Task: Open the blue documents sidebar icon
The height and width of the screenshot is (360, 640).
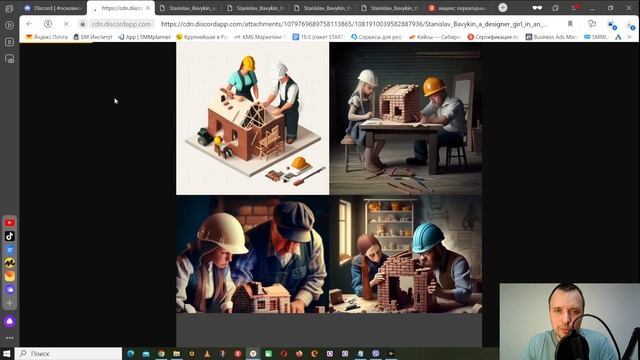Action: tap(10, 250)
